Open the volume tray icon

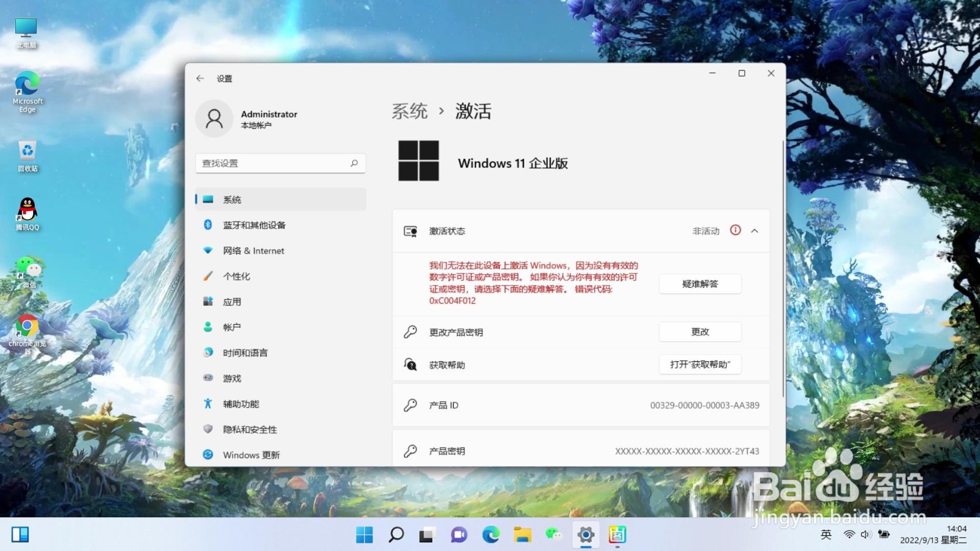tap(865, 534)
